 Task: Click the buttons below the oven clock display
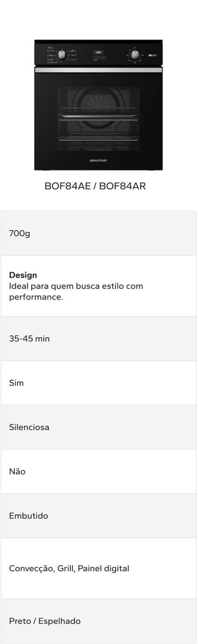[x=99, y=57]
